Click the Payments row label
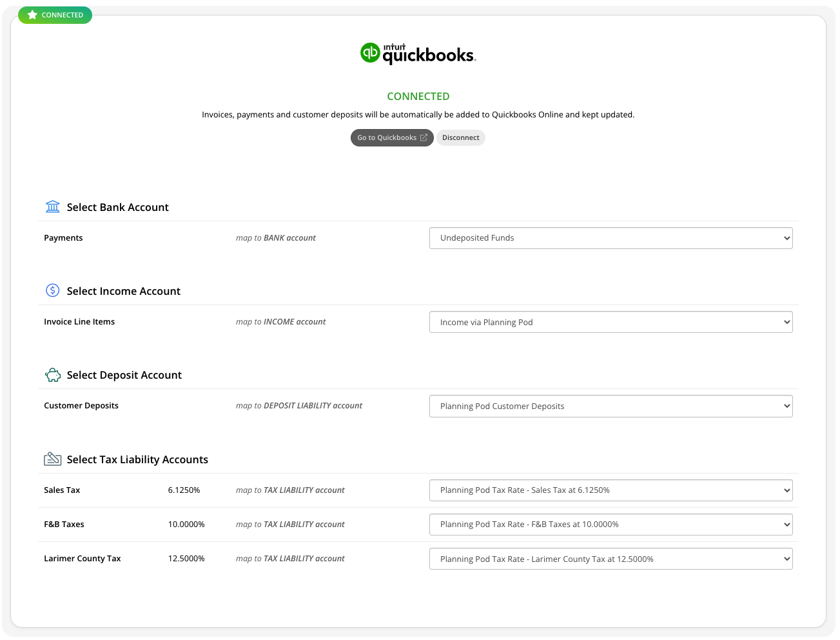 pyautogui.click(x=63, y=238)
